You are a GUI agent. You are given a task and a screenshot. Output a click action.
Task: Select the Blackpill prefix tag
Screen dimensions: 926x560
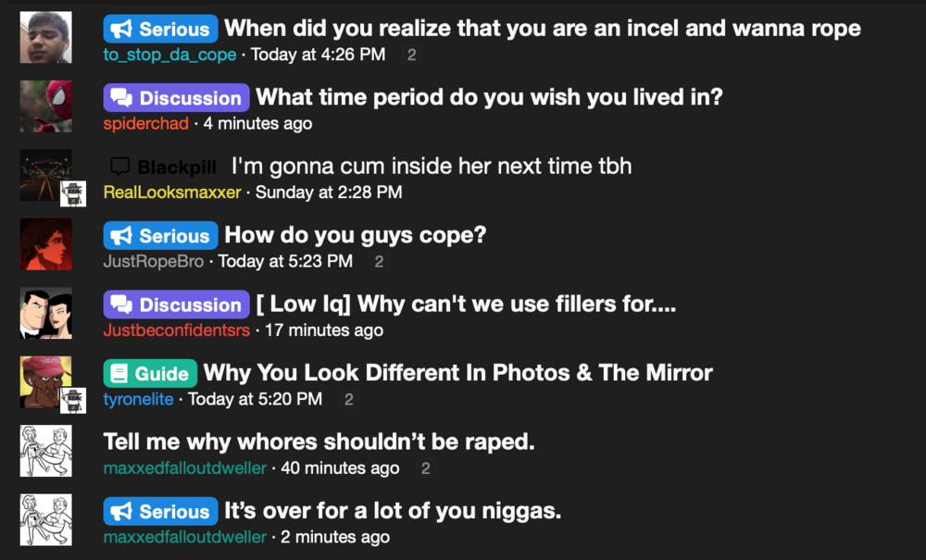pos(164,167)
